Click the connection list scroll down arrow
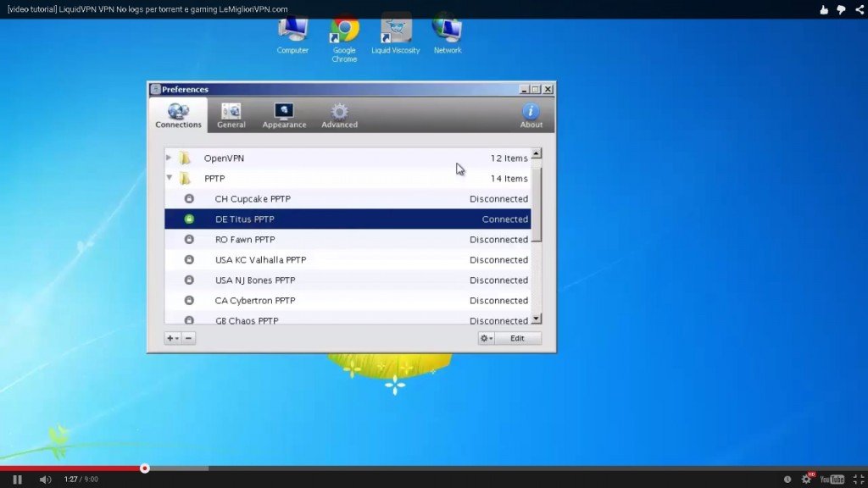This screenshot has height=488, width=868. pyautogui.click(x=536, y=319)
